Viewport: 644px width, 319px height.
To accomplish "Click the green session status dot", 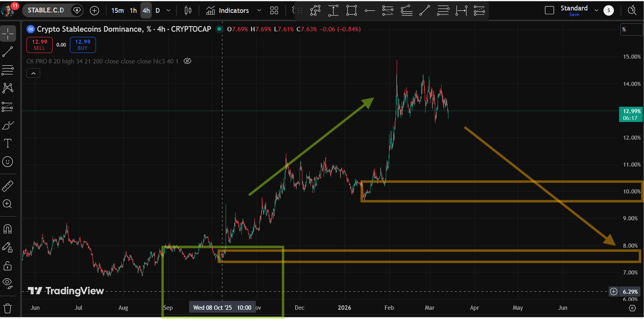I will tap(219, 29).
